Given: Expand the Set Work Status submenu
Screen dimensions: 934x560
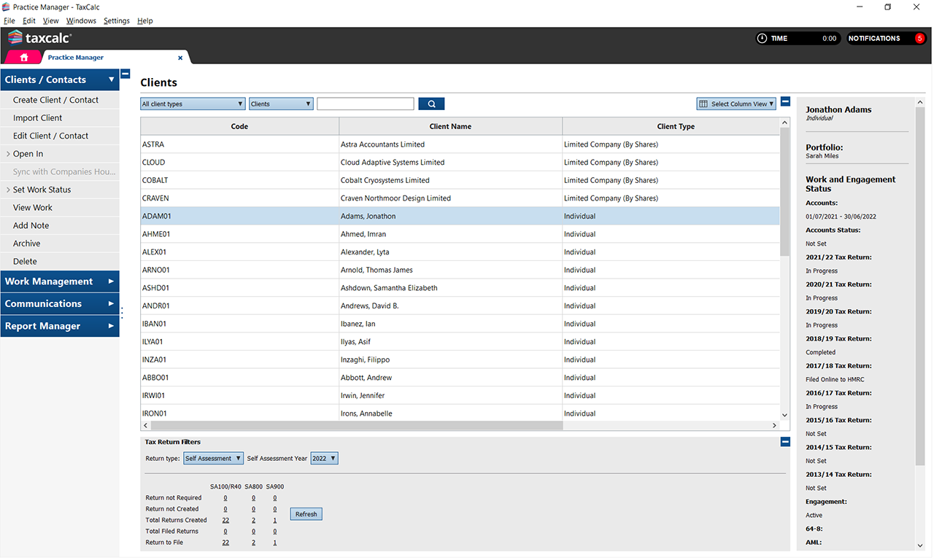Looking at the screenshot, I should [59, 190].
